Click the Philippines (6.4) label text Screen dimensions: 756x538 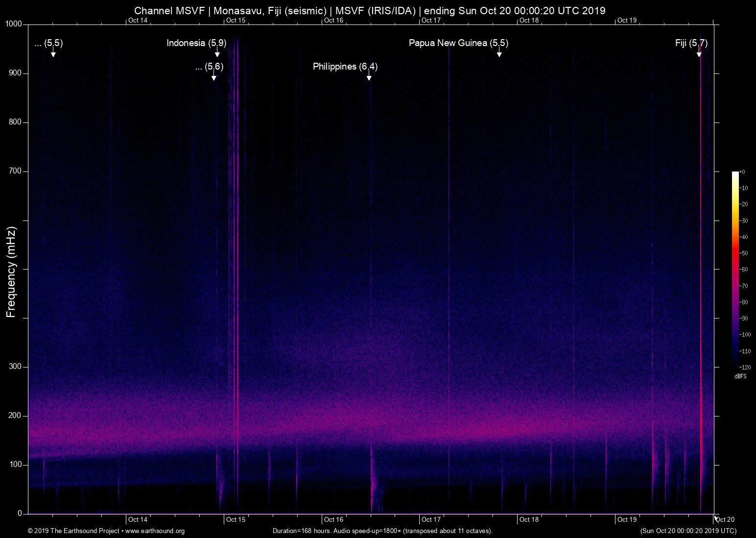[x=345, y=67]
